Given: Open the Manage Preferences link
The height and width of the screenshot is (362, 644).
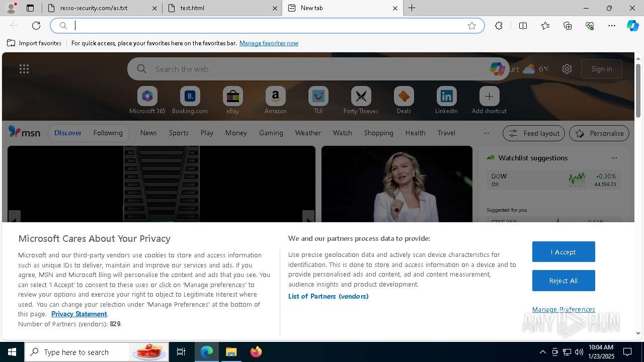Looking at the screenshot, I should (x=563, y=309).
